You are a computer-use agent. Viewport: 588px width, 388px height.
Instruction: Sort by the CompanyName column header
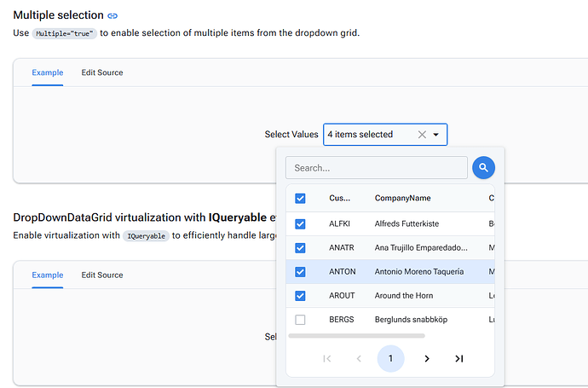click(x=402, y=199)
